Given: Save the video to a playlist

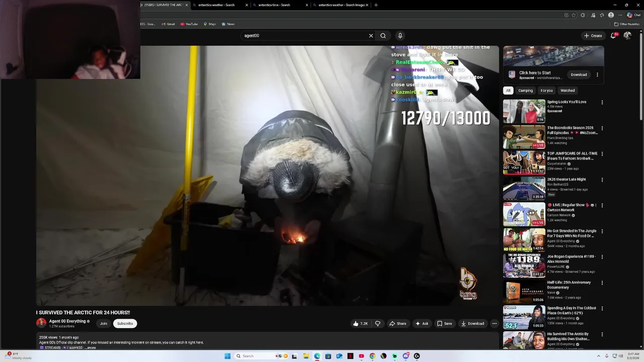Looking at the screenshot, I should click(444, 324).
